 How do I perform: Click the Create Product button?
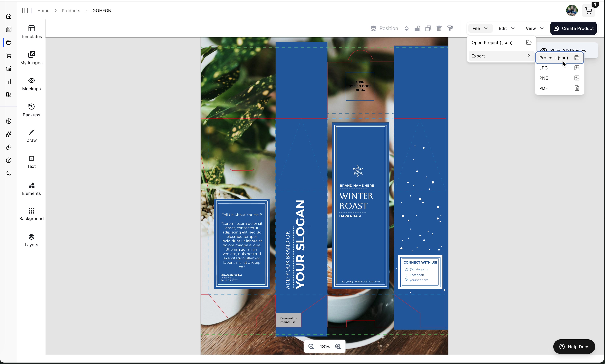[573, 28]
